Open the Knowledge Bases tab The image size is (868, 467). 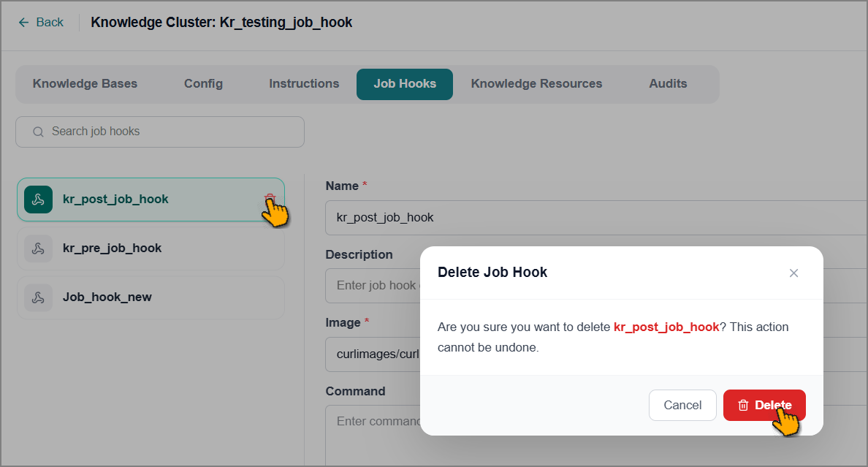pos(85,83)
